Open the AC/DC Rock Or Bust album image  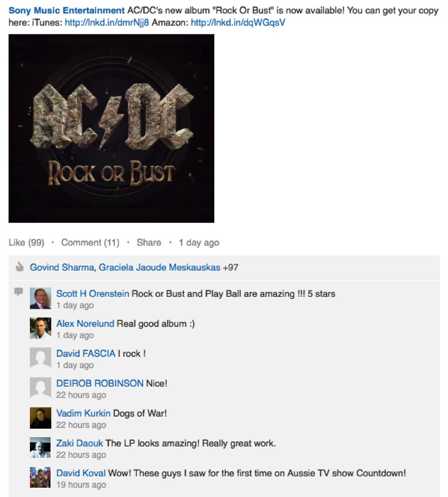(111, 129)
